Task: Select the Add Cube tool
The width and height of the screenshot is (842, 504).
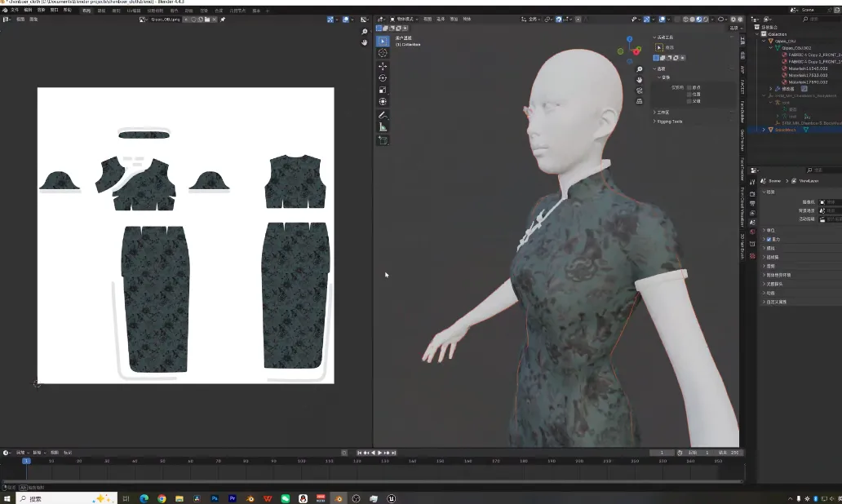Action: (x=383, y=140)
